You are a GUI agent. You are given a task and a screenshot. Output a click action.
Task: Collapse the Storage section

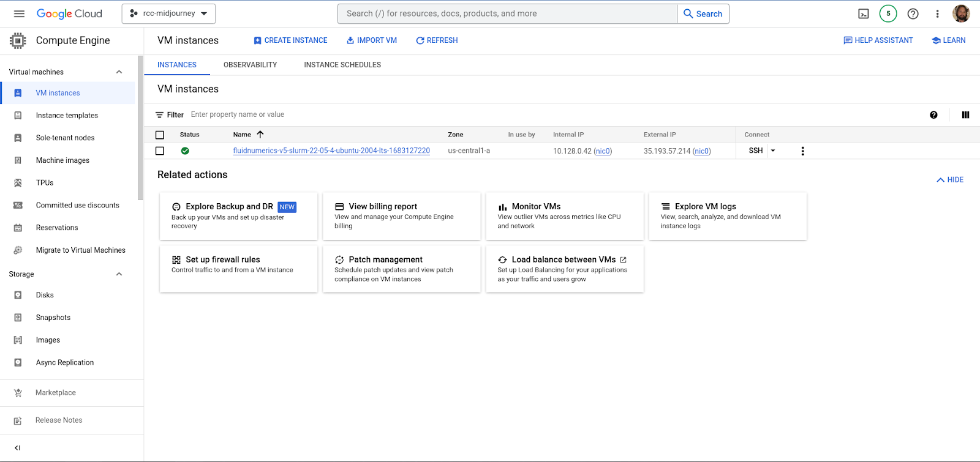[x=119, y=274]
